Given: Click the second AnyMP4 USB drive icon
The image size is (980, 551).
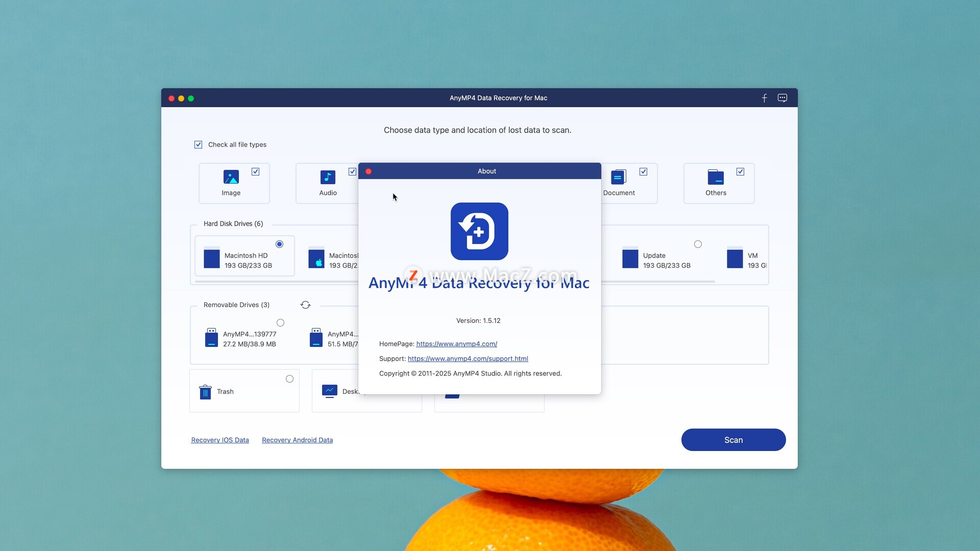Looking at the screenshot, I should coord(316,338).
